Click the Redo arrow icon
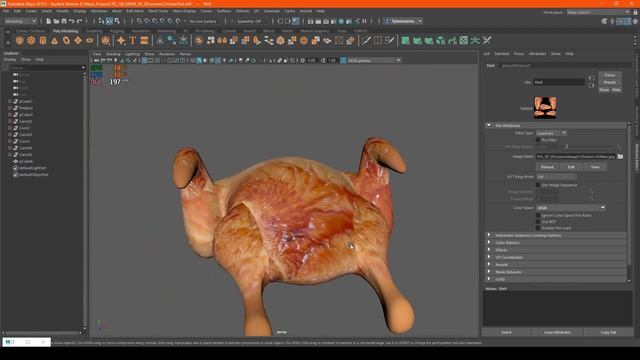 pyautogui.click(x=80, y=21)
